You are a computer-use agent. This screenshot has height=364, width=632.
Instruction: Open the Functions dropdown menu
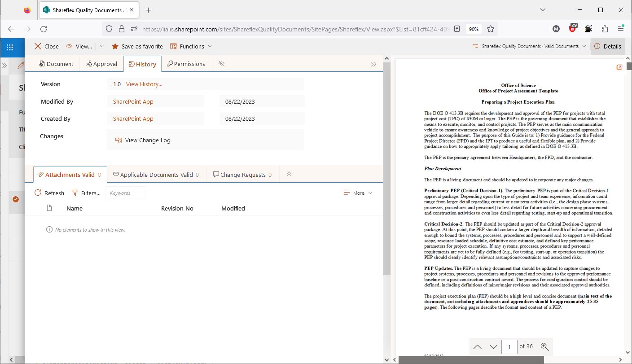pos(191,46)
